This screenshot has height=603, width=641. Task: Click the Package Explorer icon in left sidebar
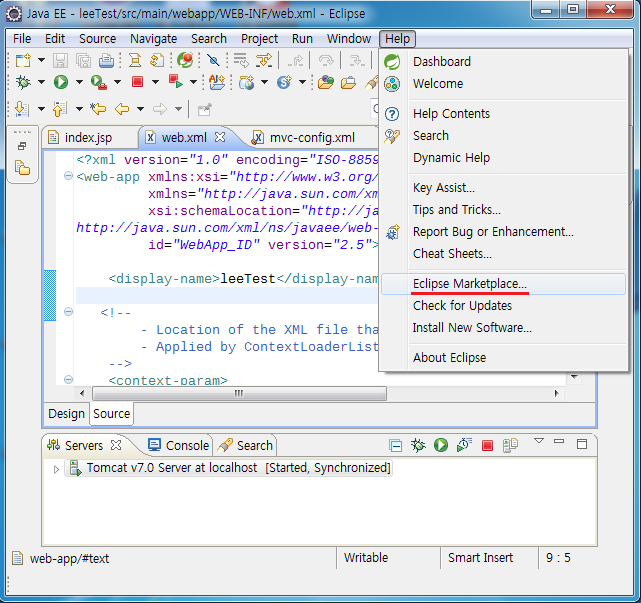click(x=22, y=168)
